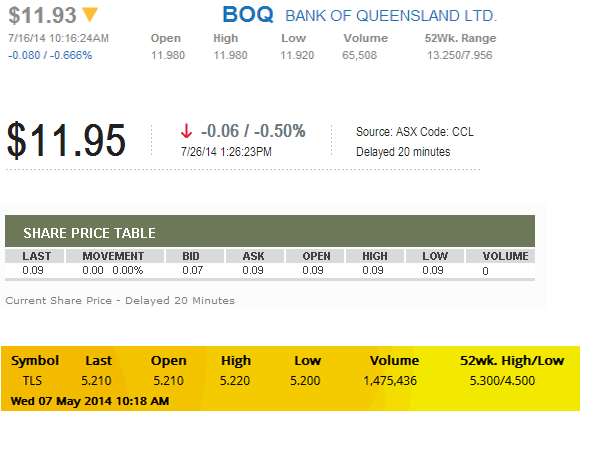Click the TLS Low value 5.200
This screenshot has height=450, width=600.
305,381
